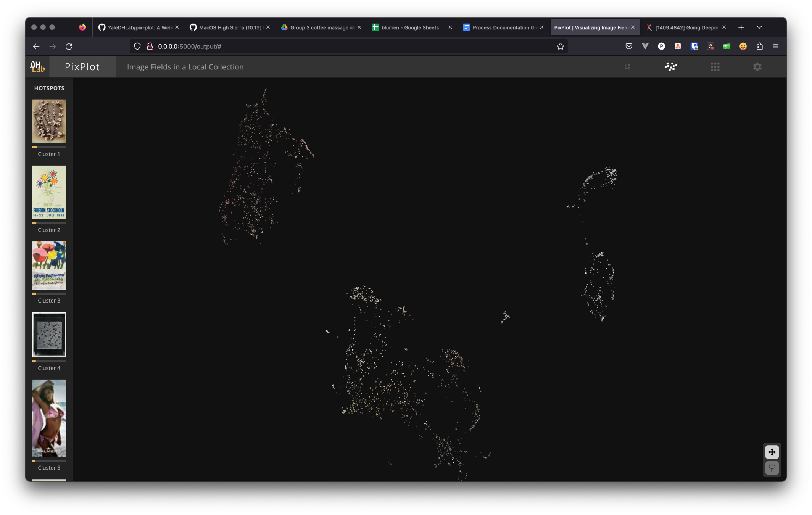Image resolution: width=812 pixels, height=515 pixels.
Task: Open the browser extensions puzzle icon
Action: tap(759, 47)
